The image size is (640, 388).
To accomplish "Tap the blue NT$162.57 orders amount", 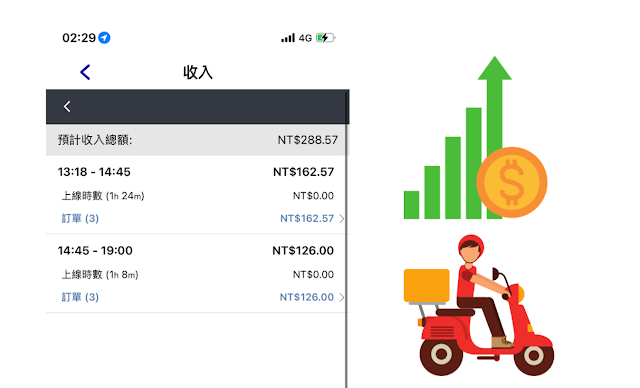I will [x=307, y=218].
